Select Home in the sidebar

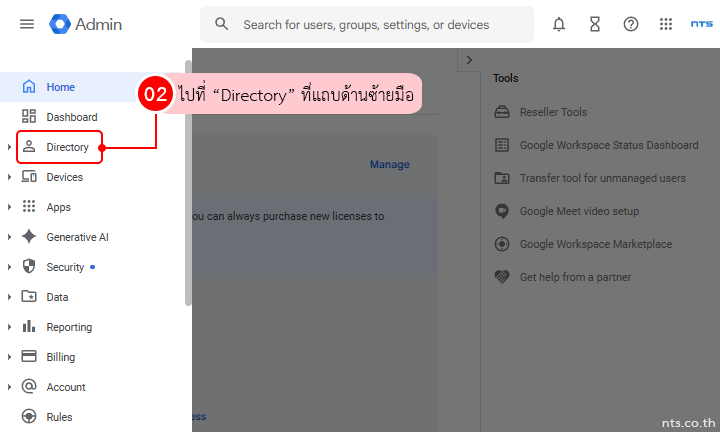pos(60,87)
